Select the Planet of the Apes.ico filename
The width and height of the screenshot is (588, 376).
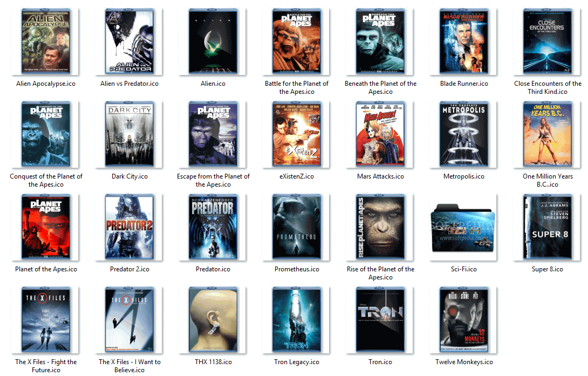coord(46,269)
